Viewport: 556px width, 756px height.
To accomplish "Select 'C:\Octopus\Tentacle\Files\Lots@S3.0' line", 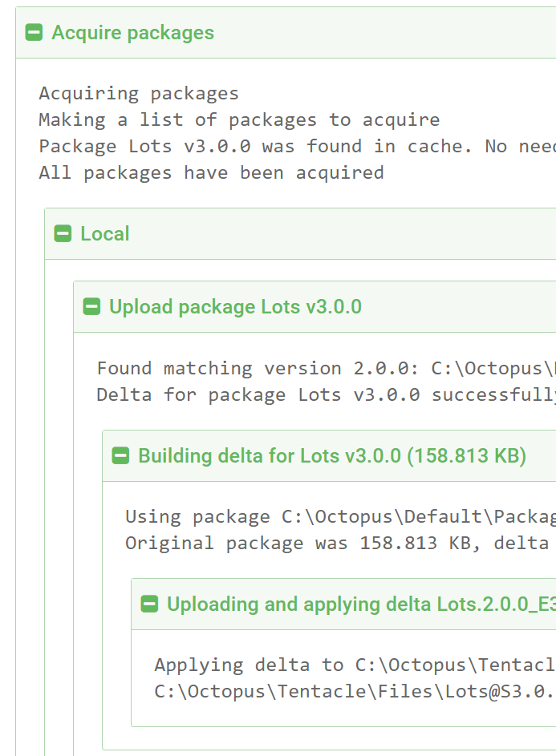I will pos(355,692).
